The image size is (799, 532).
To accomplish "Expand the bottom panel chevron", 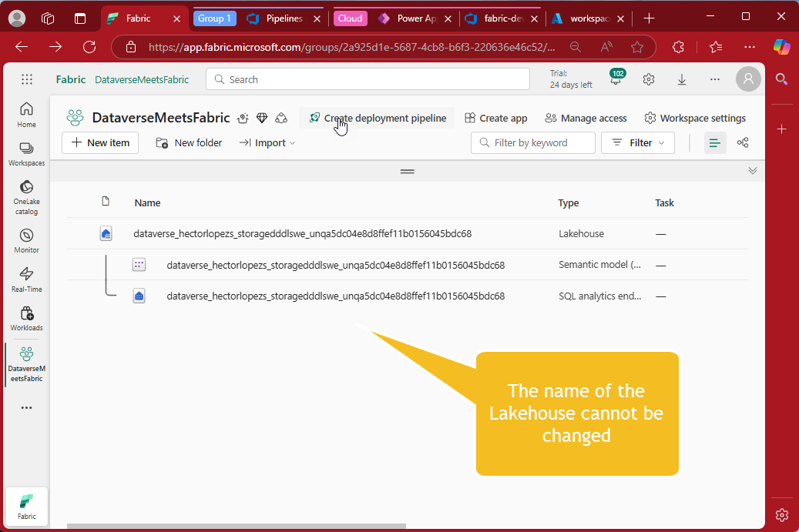I will (x=752, y=170).
